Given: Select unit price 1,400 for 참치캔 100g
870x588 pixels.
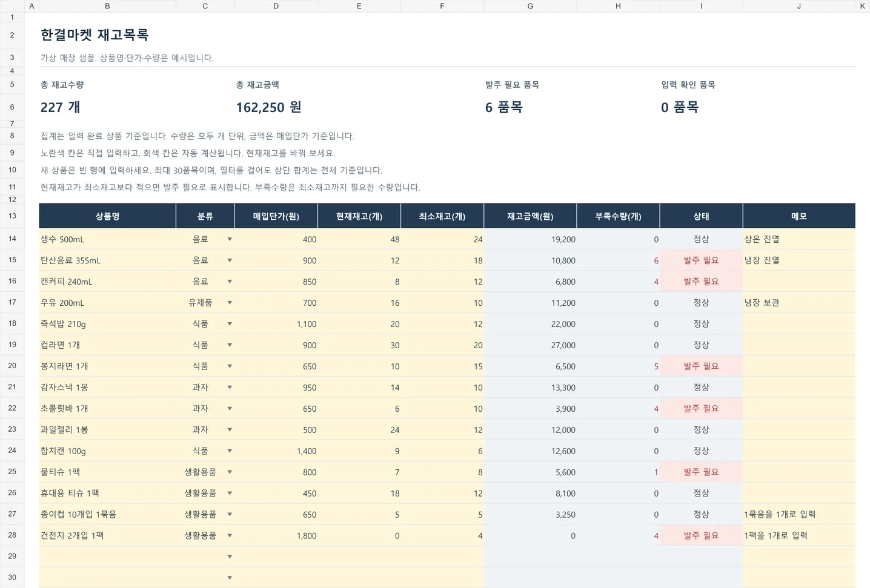Looking at the screenshot, I should pos(276,451).
